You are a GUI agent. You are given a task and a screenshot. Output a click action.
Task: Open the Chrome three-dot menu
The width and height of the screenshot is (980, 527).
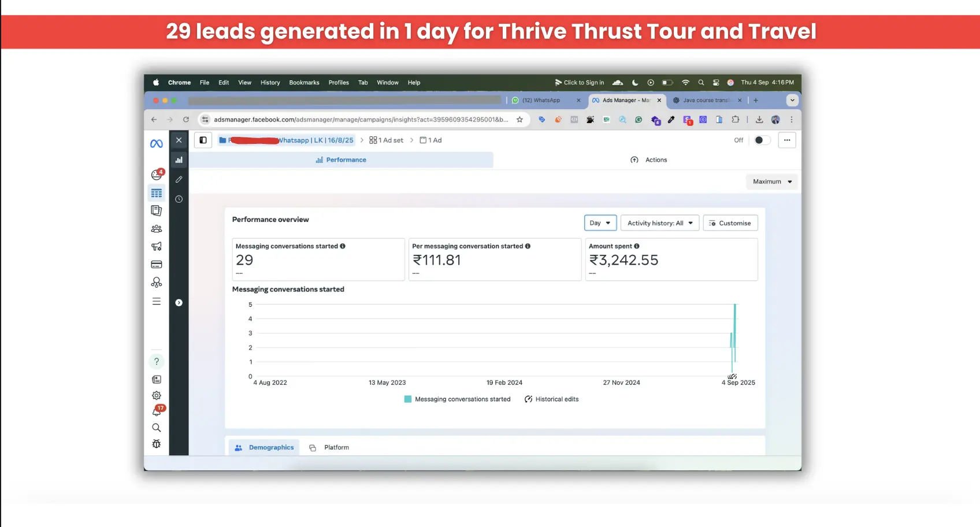tap(791, 120)
